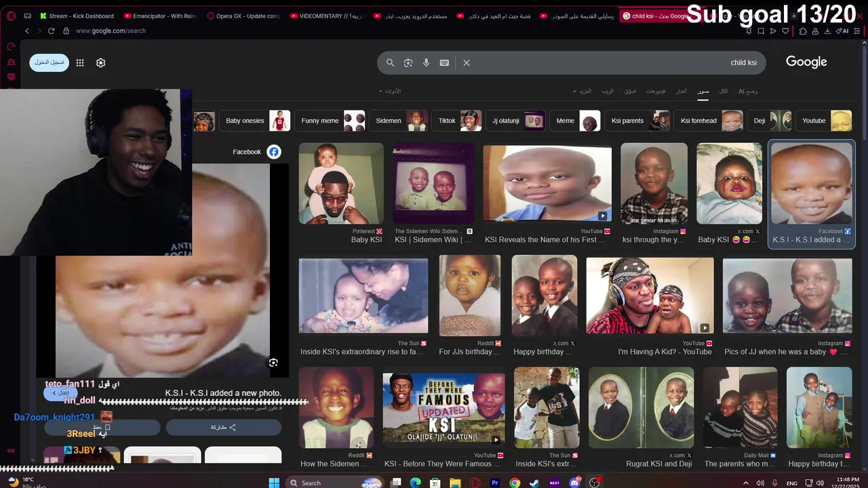Open Google quick settings gear
Screen dimensions: 868x488
click(x=100, y=62)
